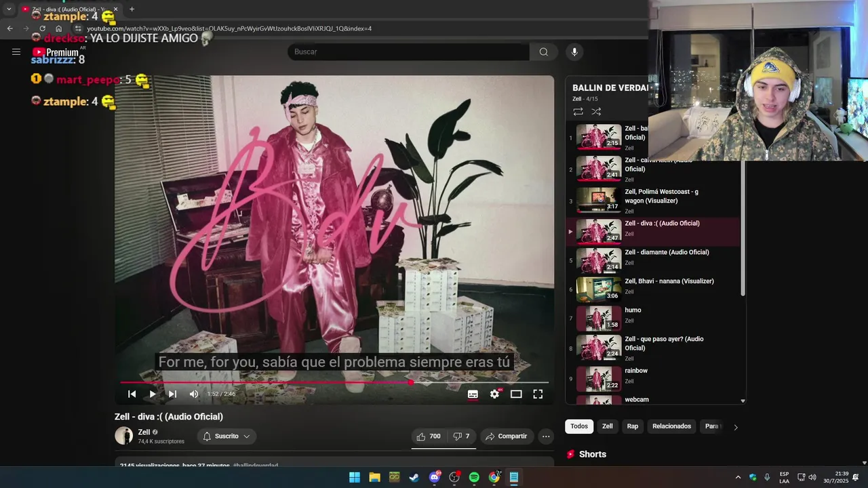Open the browser home page icon
This screenshot has width=868, height=488.
tap(59, 28)
